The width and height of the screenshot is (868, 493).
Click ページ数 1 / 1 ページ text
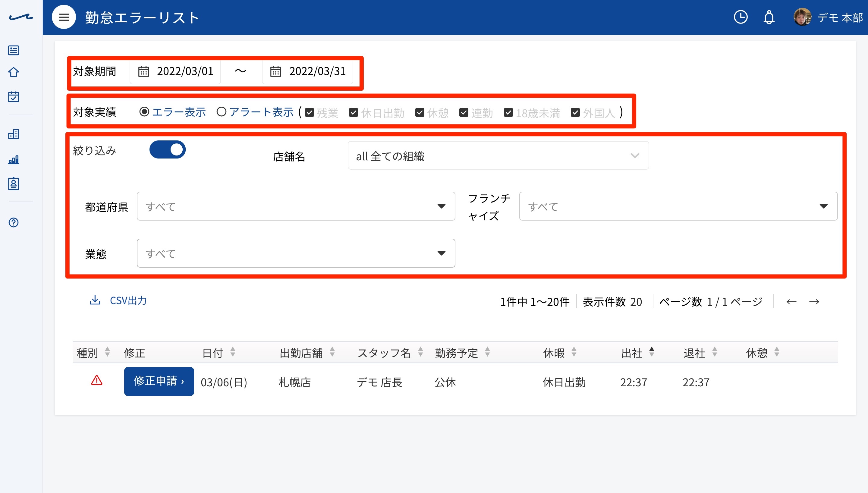(711, 302)
